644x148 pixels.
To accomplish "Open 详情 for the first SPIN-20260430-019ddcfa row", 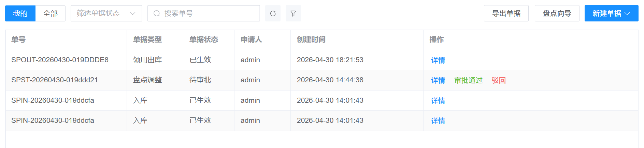I will pos(438,101).
